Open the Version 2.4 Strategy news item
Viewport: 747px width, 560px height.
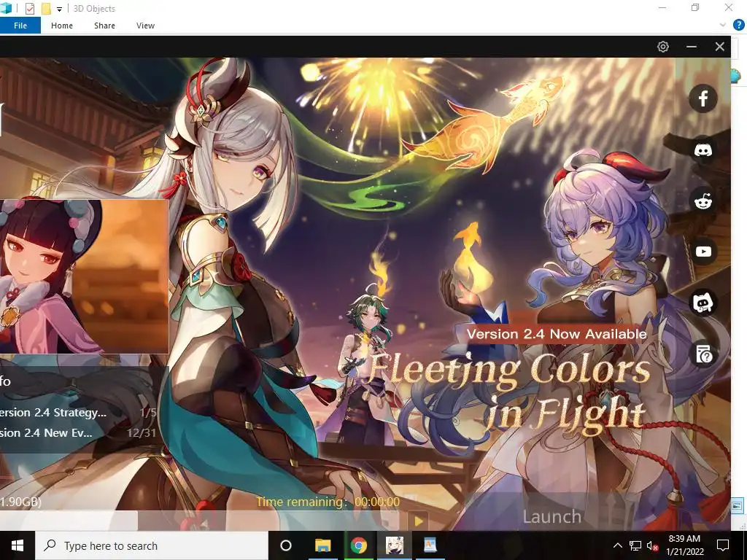(x=79, y=413)
